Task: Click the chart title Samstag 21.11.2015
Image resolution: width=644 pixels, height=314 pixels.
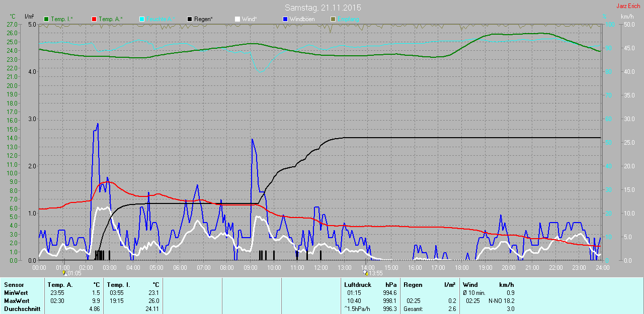Action: (323, 8)
